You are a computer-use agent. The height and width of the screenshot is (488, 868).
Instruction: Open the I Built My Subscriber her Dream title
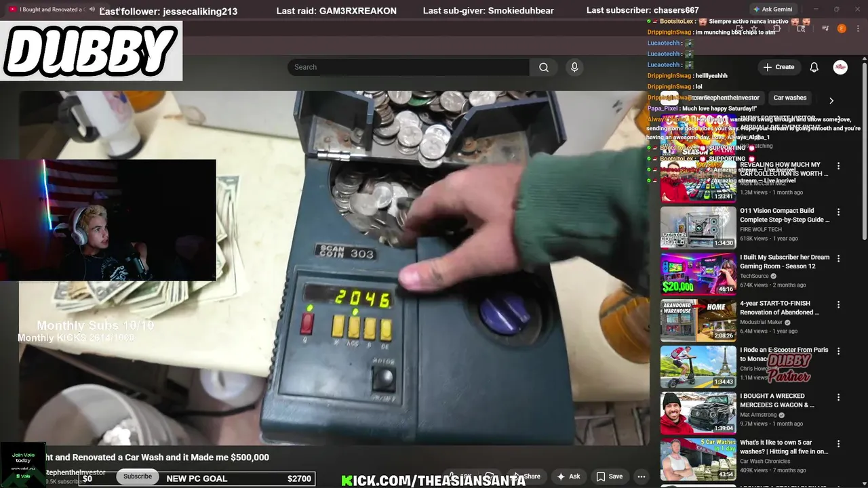[785, 262]
